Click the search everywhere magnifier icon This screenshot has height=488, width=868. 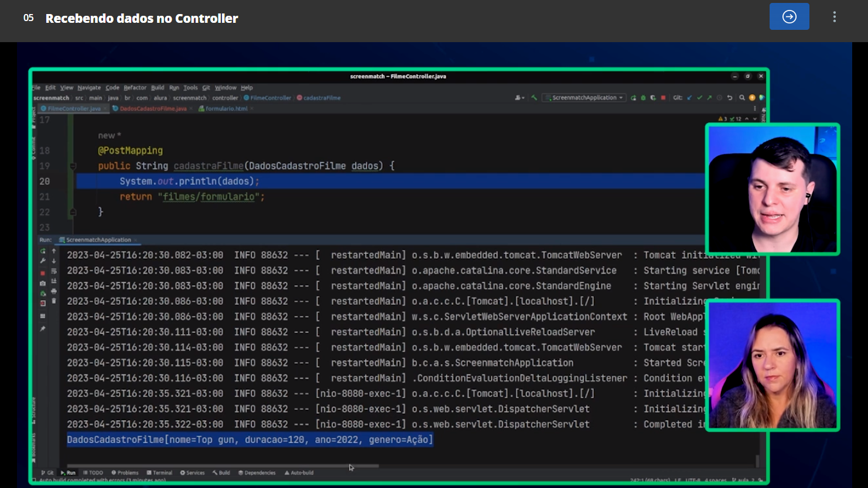[742, 98]
